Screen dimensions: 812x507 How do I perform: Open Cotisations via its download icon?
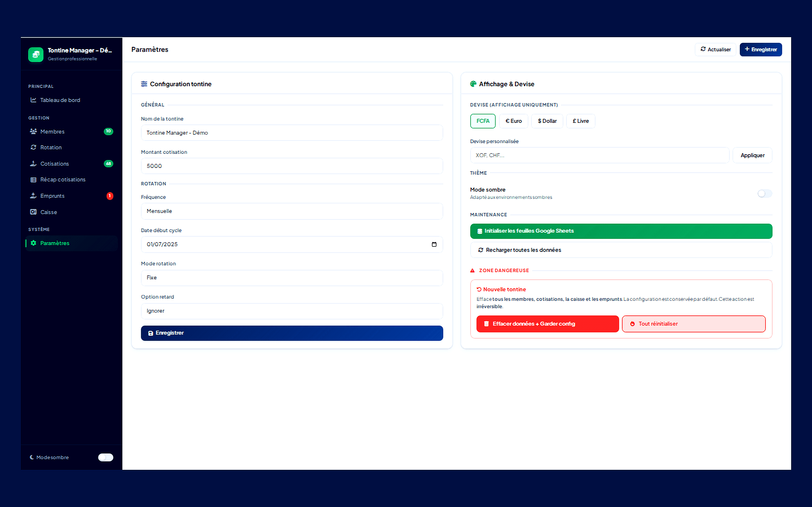33,163
